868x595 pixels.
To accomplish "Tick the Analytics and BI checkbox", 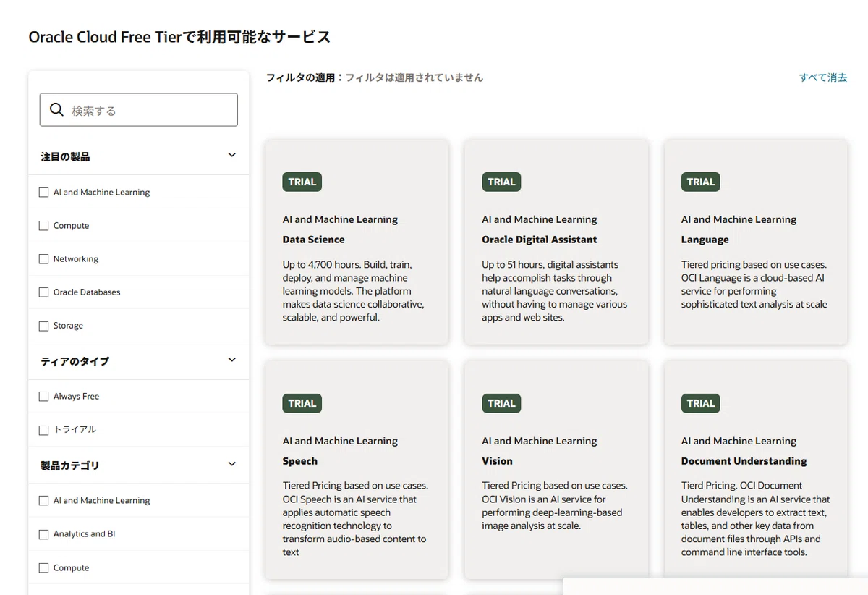I will click(x=43, y=534).
